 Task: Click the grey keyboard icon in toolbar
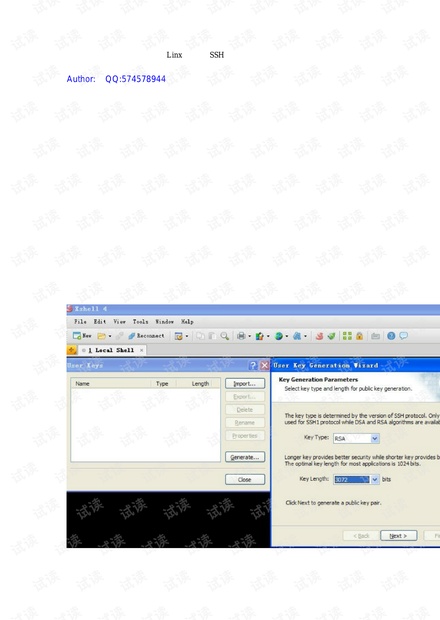[x=375, y=336]
